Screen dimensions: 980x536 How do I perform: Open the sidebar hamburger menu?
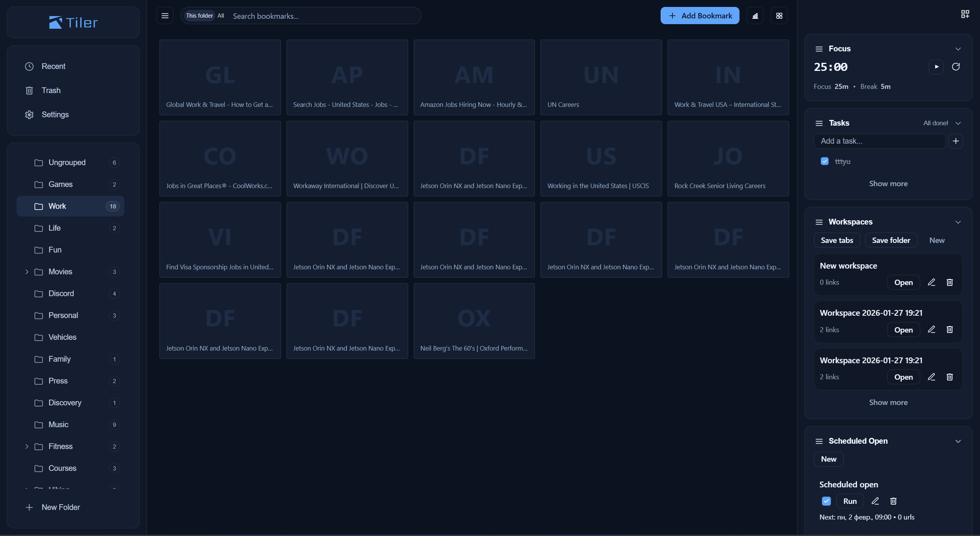165,15
